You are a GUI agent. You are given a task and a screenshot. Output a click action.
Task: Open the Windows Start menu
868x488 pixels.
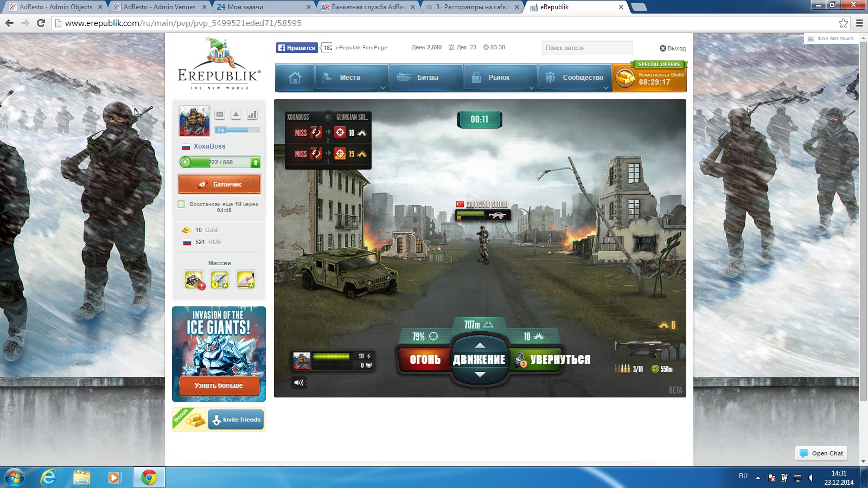(x=15, y=477)
